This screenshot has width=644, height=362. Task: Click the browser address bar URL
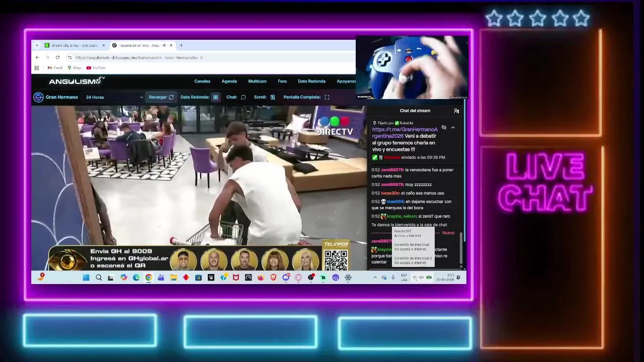point(139,57)
